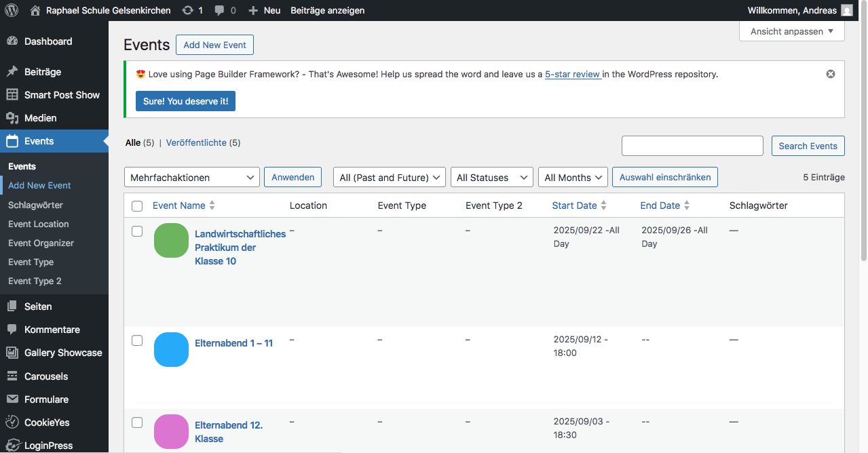Open the 5-star review link
868x453 pixels.
point(572,74)
